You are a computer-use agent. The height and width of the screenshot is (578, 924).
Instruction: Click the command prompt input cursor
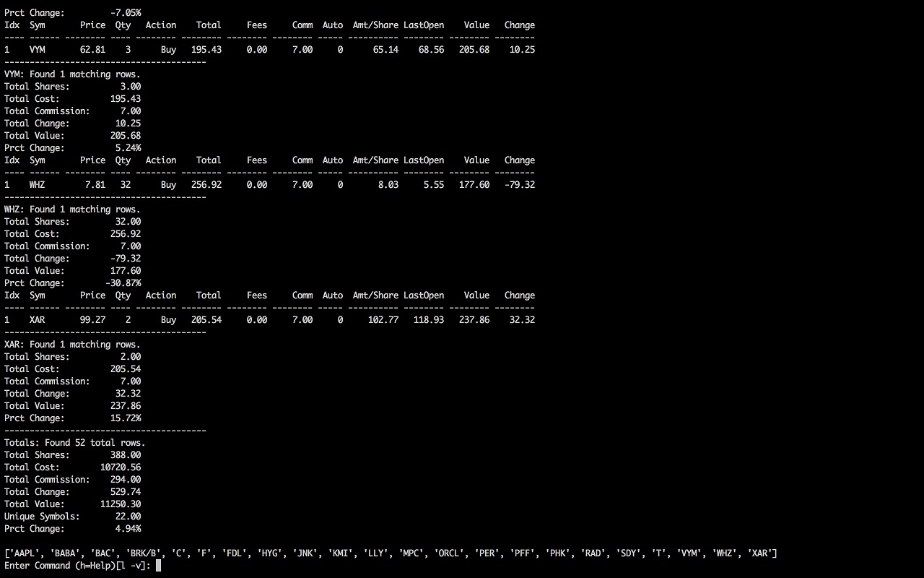tap(158, 566)
